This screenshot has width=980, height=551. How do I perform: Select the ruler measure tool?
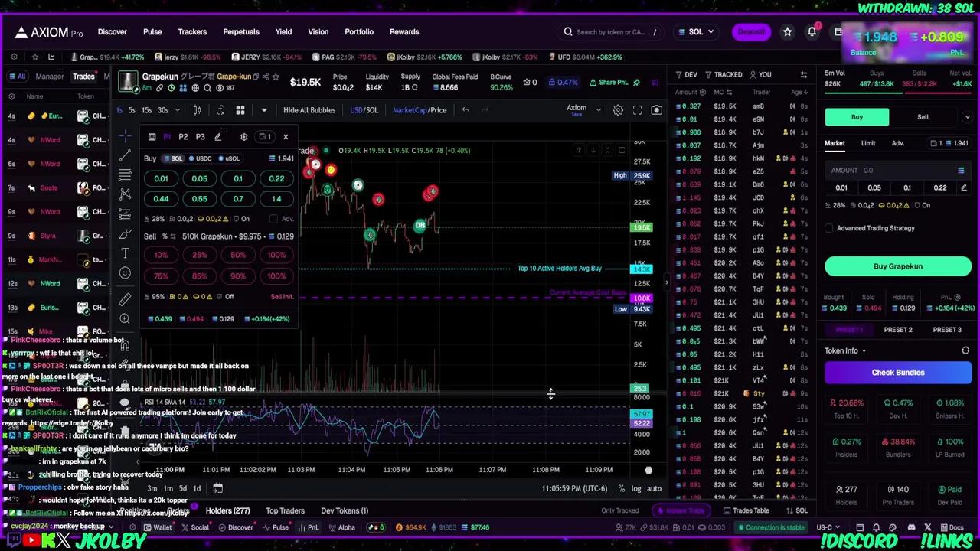click(125, 299)
